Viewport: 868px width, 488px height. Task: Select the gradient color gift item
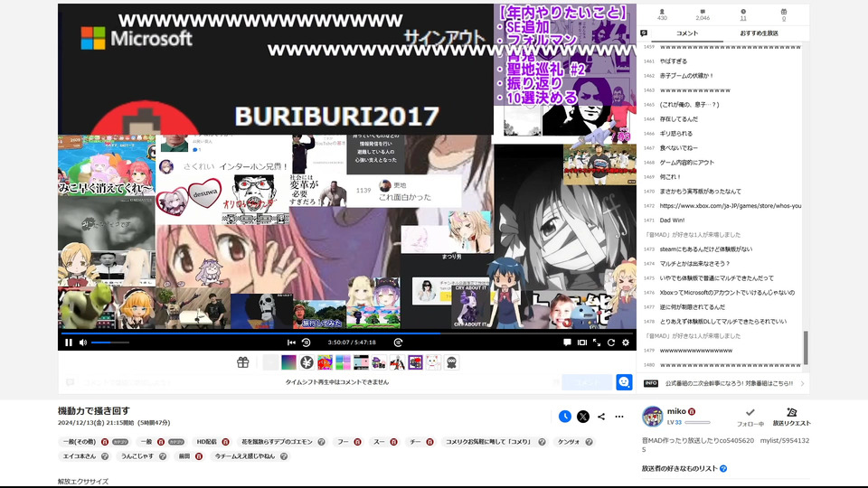tap(288, 362)
